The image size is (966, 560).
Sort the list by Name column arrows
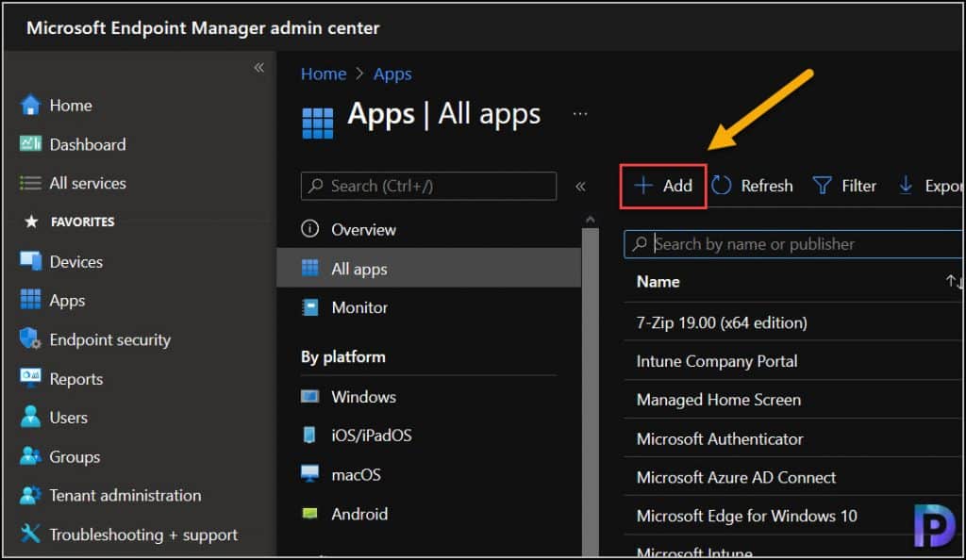tap(954, 282)
